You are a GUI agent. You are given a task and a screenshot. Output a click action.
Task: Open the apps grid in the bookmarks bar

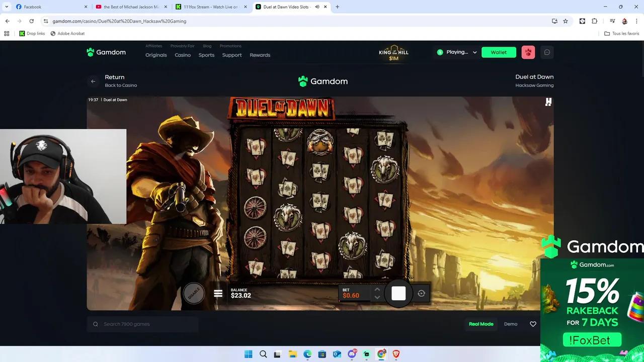point(7,34)
